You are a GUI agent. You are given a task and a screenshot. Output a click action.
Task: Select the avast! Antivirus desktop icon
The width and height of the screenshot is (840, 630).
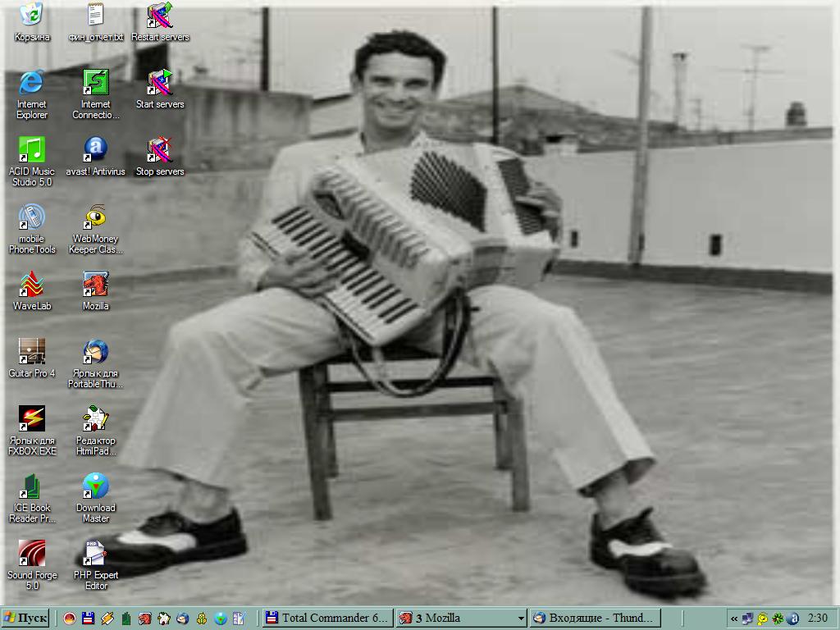tap(95, 150)
